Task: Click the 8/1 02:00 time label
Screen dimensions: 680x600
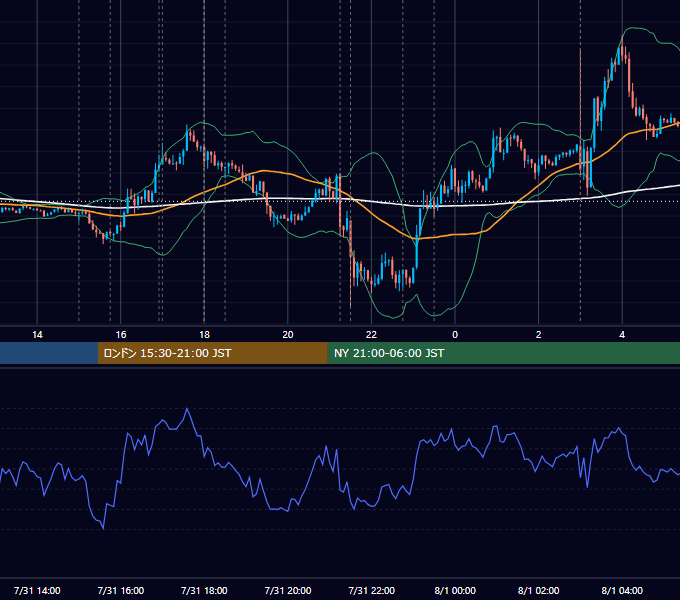Action: [539, 590]
